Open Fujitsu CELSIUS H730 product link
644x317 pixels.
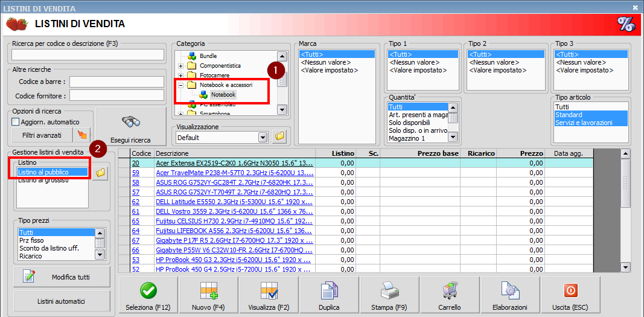pos(234,222)
